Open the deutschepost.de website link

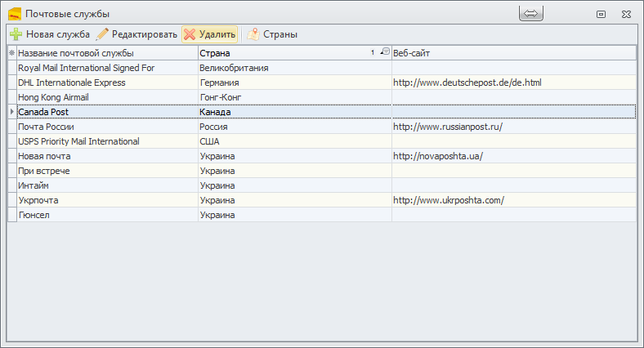tap(467, 83)
